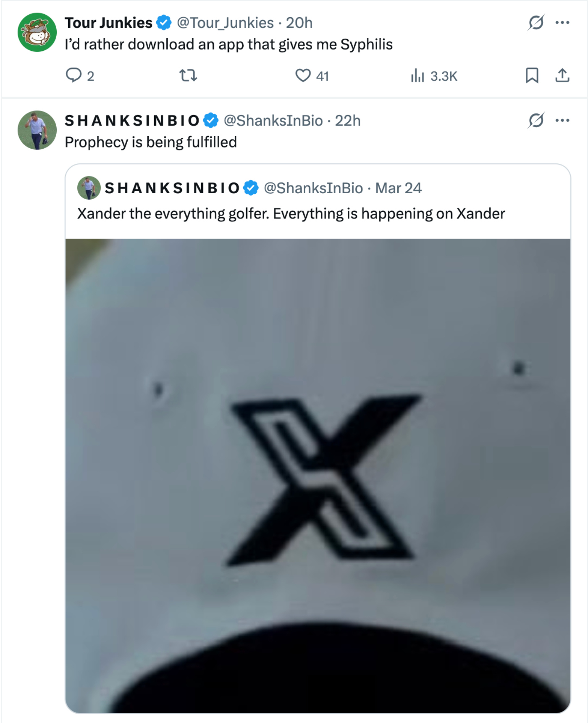Image resolution: width=588 pixels, height=723 pixels.
Task: Visit the Tour Junkies display name link
Action: click(x=108, y=23)
